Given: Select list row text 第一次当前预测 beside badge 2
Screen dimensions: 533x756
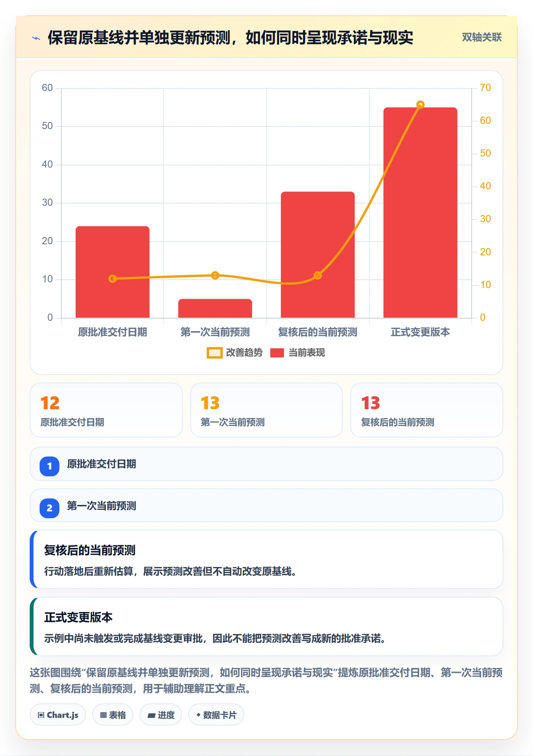Looking at the screenshot, I should [102, 506].
